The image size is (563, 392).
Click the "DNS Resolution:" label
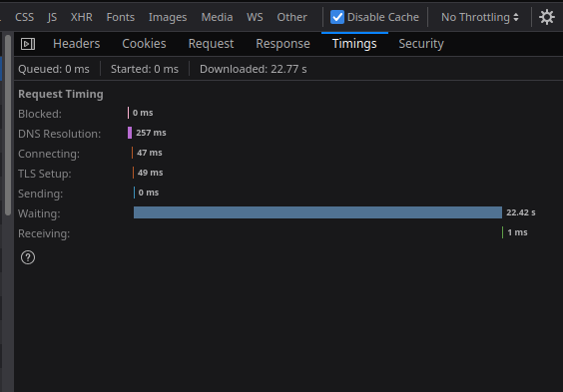60,134
